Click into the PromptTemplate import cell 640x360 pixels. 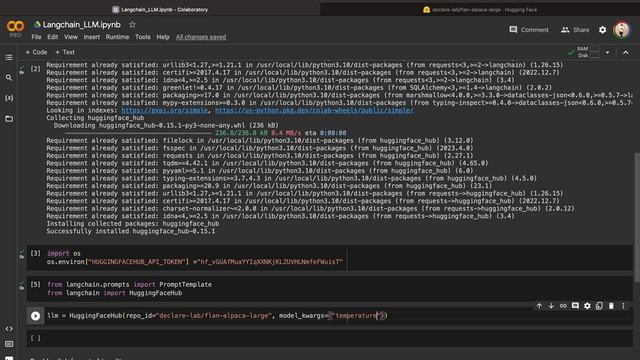[x=330, y=289]
